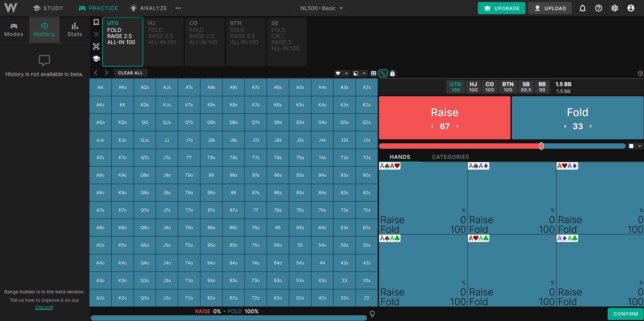Click the white square icon beside slider
This screenshot has height=321, width=644.
(631, 146)
